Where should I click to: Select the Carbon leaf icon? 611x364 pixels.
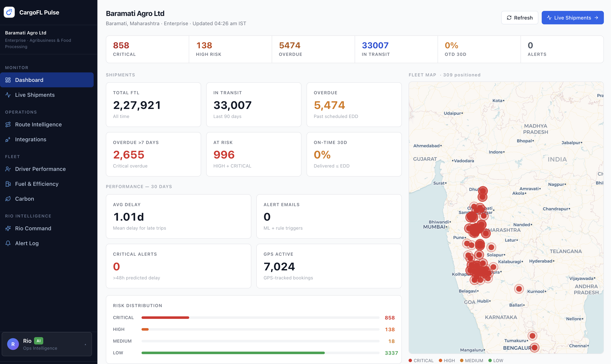click(x=8, y=199)
